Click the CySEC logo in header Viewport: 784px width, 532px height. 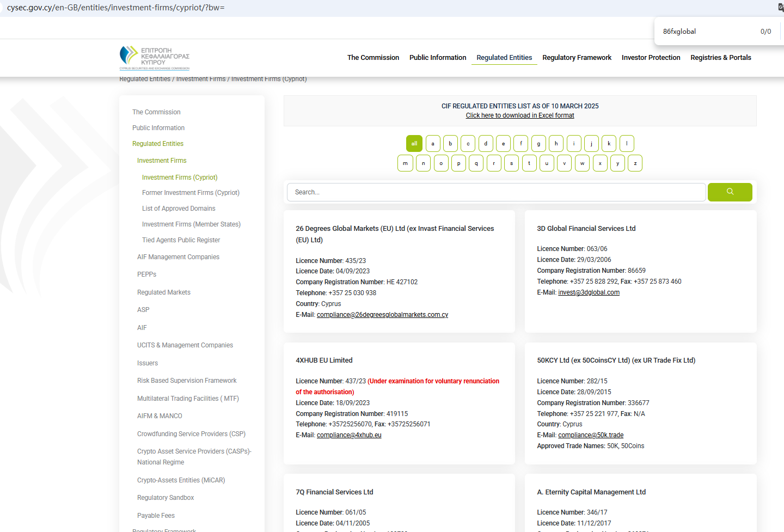point(155,58)
